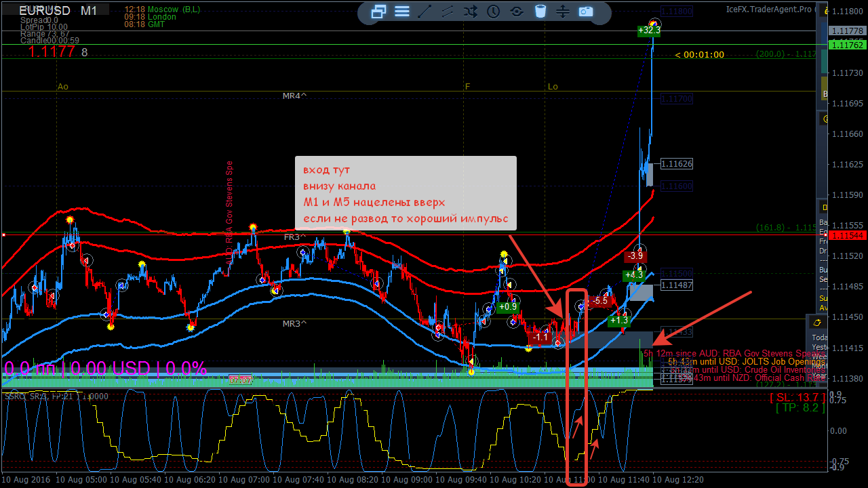
Task: Click the -5.5 trade result label
Action: point(601,300)
